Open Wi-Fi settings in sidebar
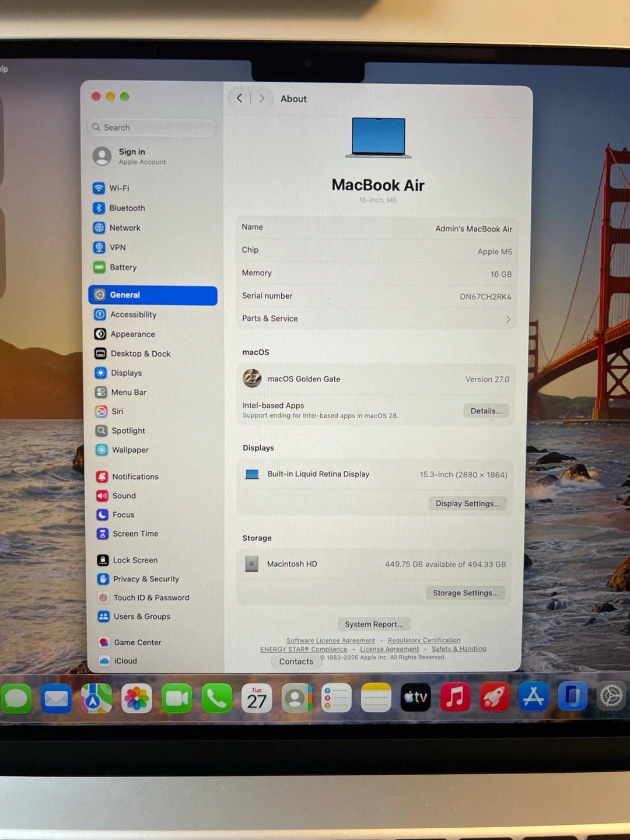630x840 pixels. [153, 188]
